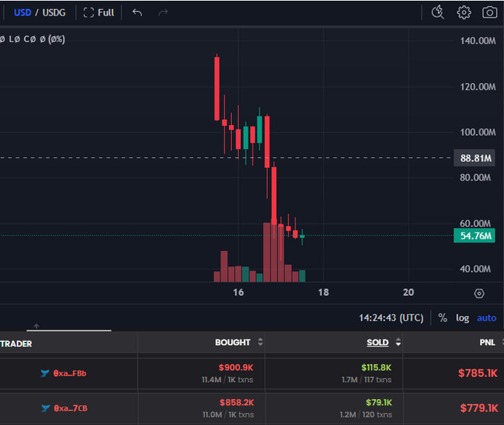Screen dimensions: 504x425
Task: Collapse the chart panel up arrow handle
Action: pos(36,327)
